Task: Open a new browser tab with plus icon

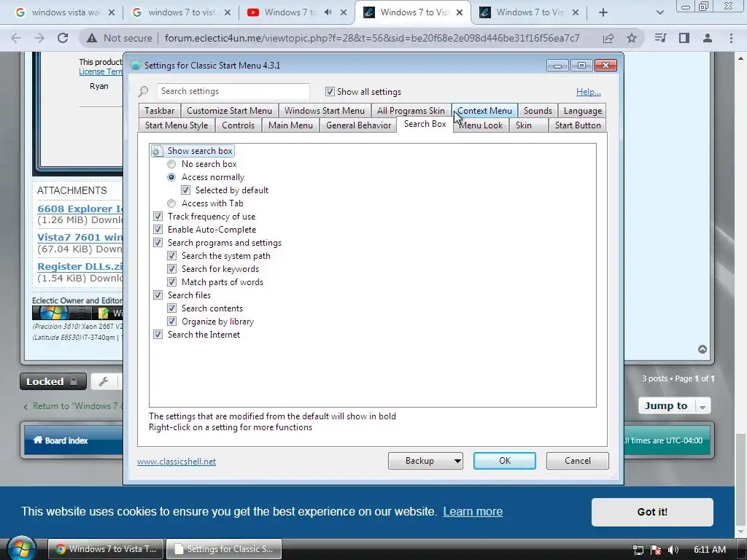Action: 603,12
